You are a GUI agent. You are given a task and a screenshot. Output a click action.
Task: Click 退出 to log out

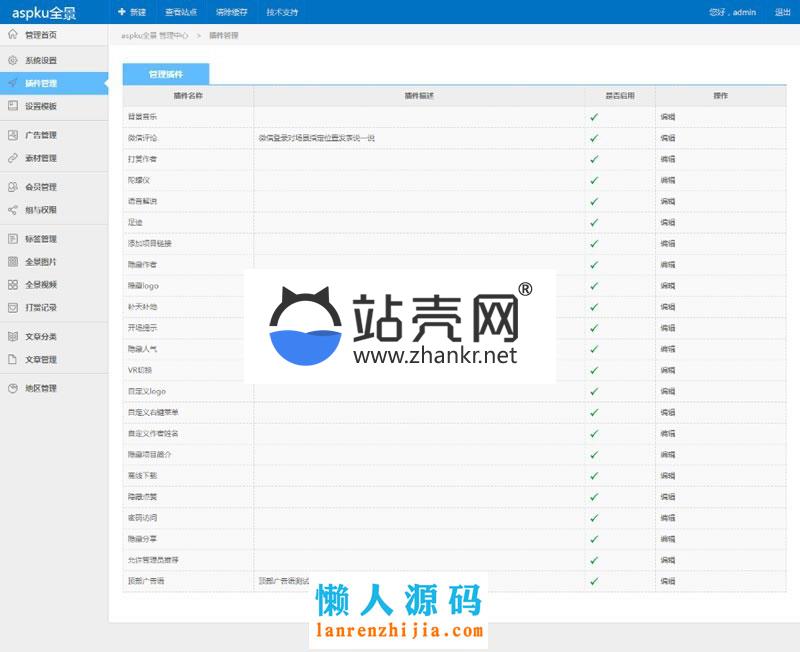tap(782, 12)
